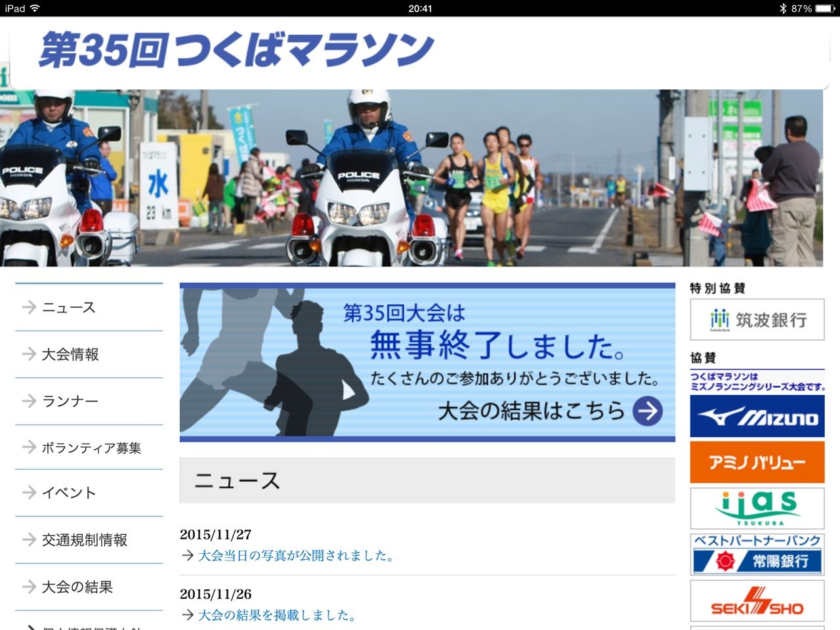Image resolution: width=840 pixels, height=630 pixels.
Task: Click the event completion banner image
Action: [427, 361]
